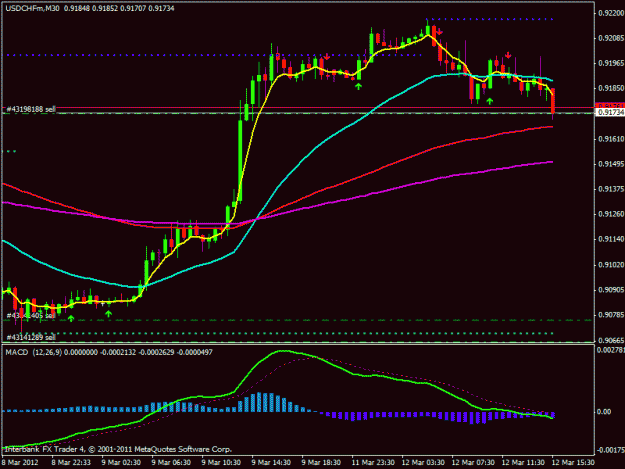The image size is (625, 469).
Task: Click the 8 Mar 2012 date label
Action: tap(20, 463)
